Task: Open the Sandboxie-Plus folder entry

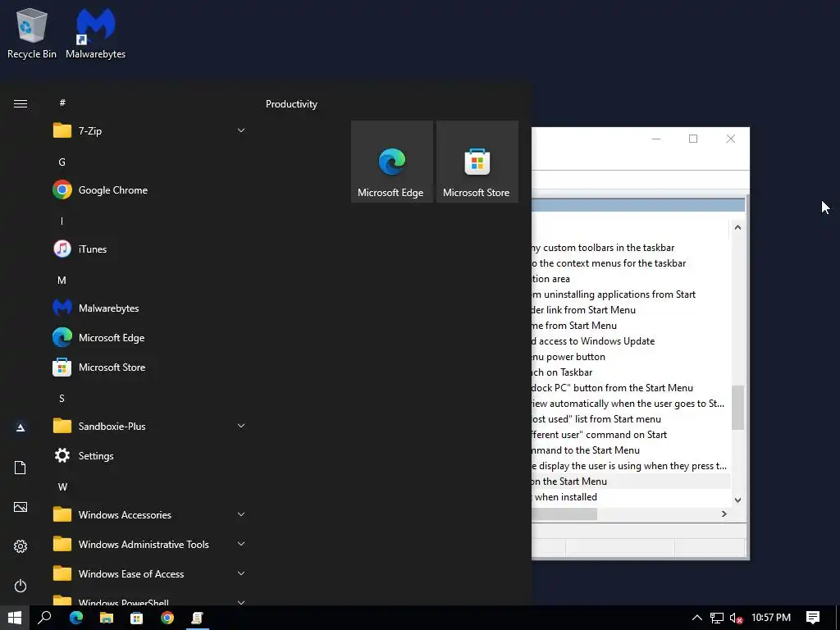Action: click(148, 427)
